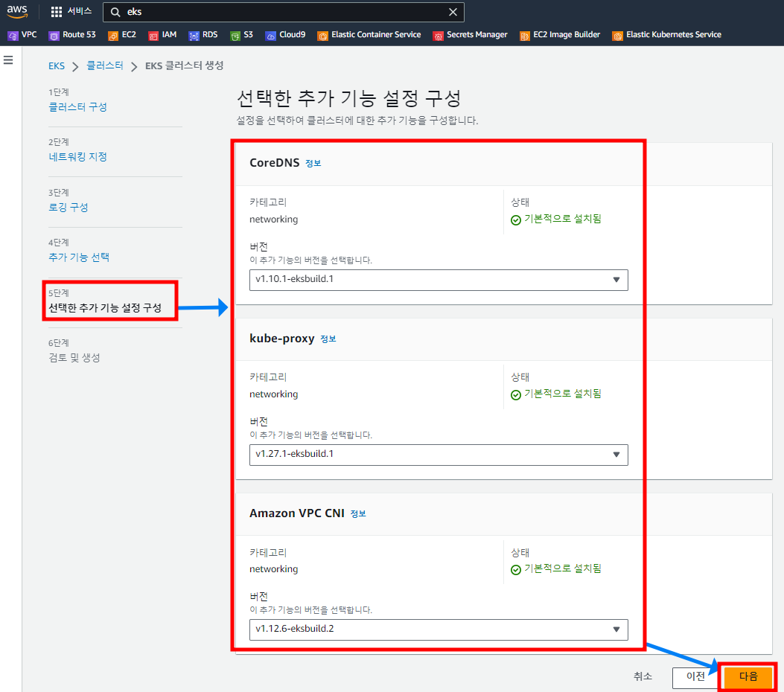Open the VPC shortcut in favorites bar
Image resolution: width=784 pixels, height=692 pixels.
coord(22,35)
